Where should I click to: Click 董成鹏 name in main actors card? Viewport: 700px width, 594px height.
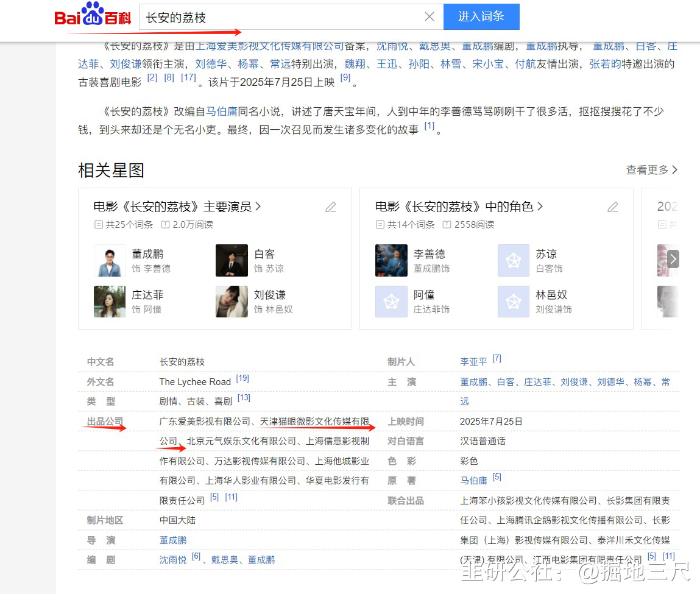(148, 255)
